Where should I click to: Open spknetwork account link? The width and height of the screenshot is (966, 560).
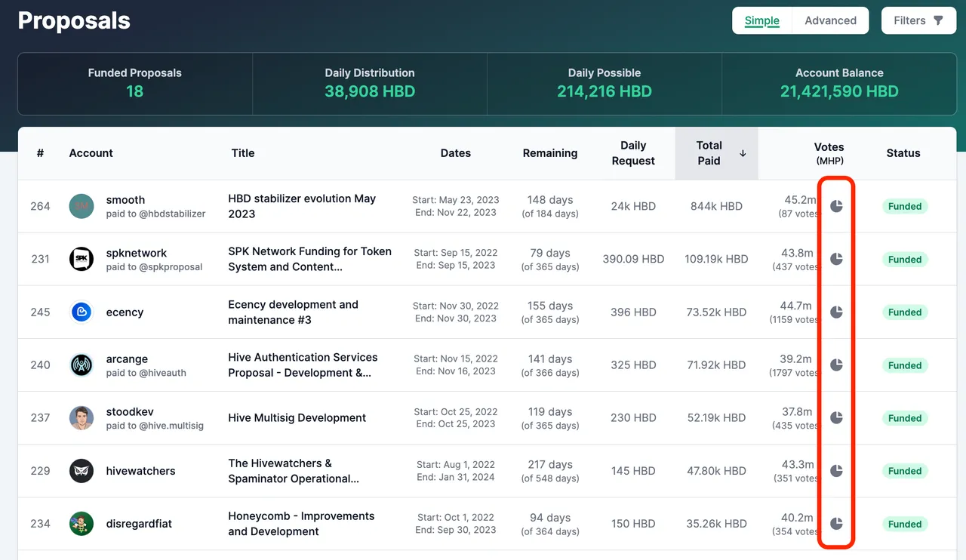[137, 253]
